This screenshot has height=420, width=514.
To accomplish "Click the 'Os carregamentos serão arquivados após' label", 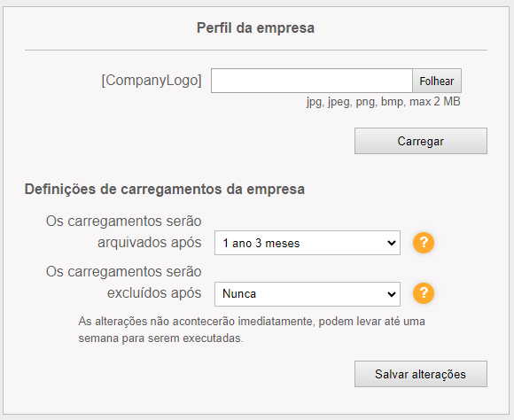I will point(123,232).
